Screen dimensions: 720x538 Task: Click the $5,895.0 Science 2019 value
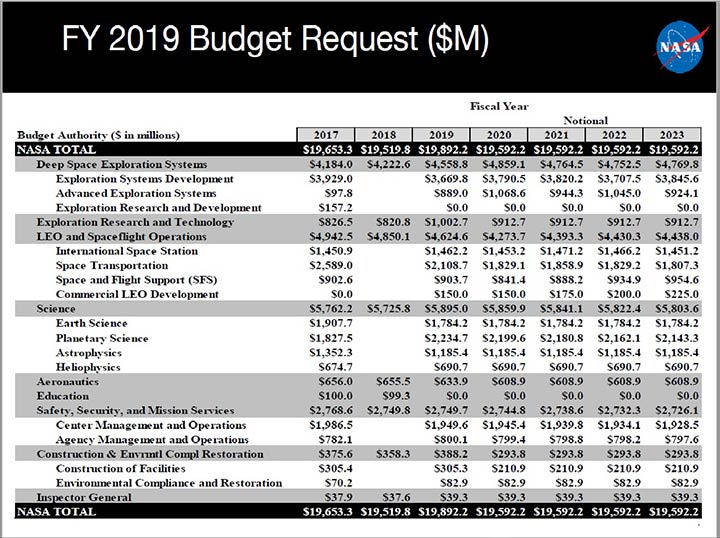446,309
